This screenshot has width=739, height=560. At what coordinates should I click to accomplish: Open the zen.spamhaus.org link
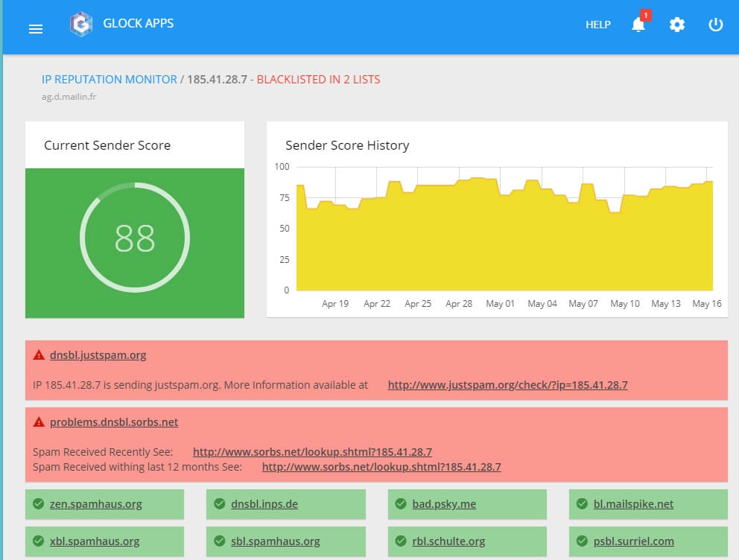point(95,504)
